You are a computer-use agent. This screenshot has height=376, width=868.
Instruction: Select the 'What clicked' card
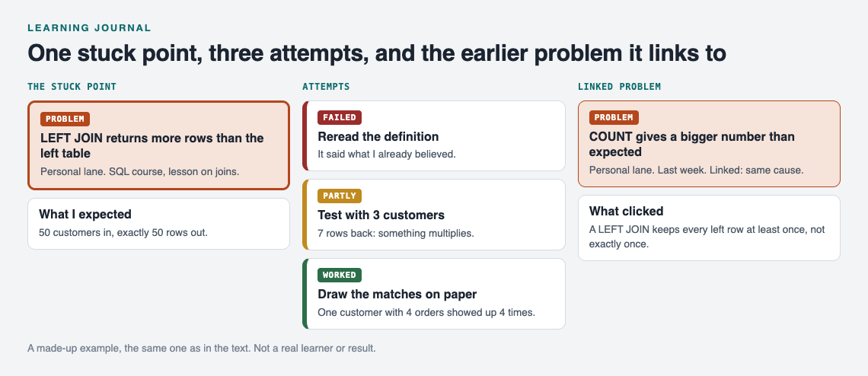[709, 228]
